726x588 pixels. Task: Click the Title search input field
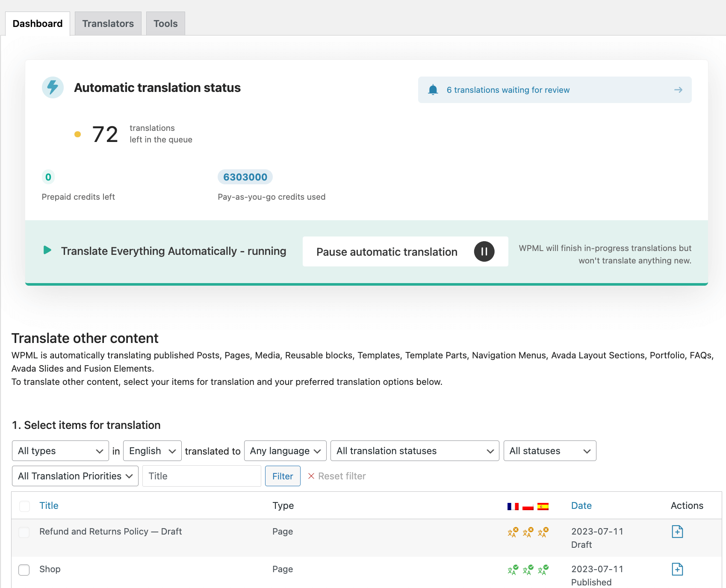(x=202, y=476)
